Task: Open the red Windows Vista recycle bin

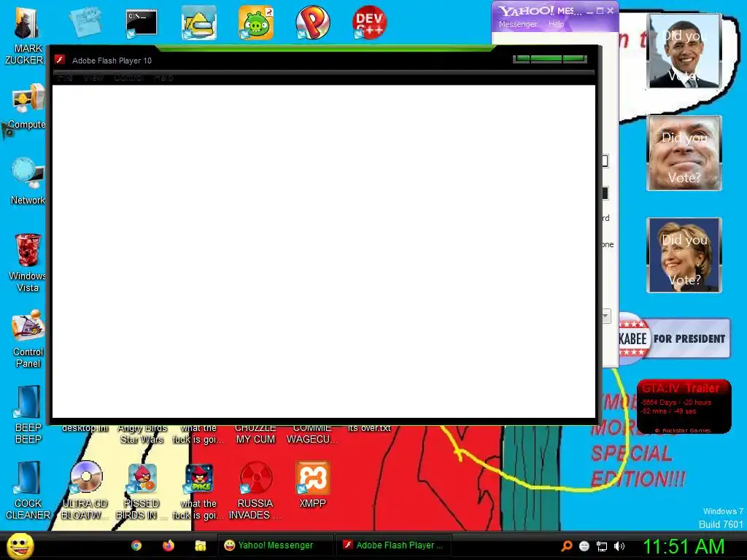Action: tap(27, 262)
